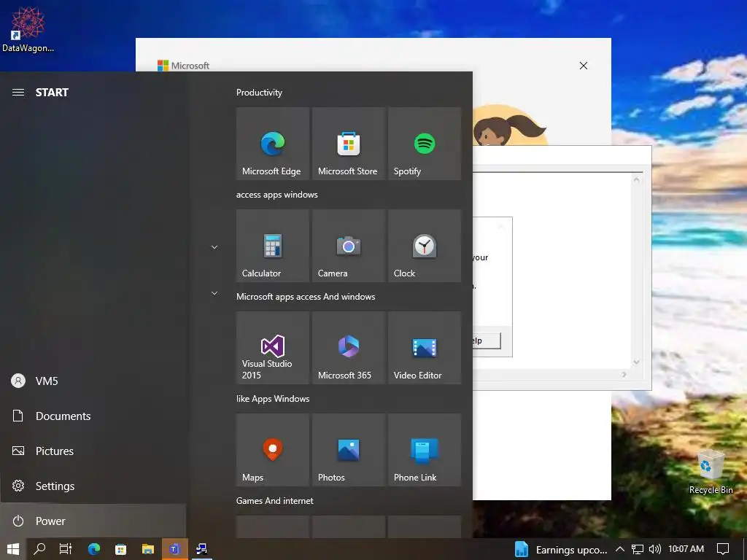Viewport: 747px width, 560px height.
Task: Open network status tray icon
Action: [638, 550]
